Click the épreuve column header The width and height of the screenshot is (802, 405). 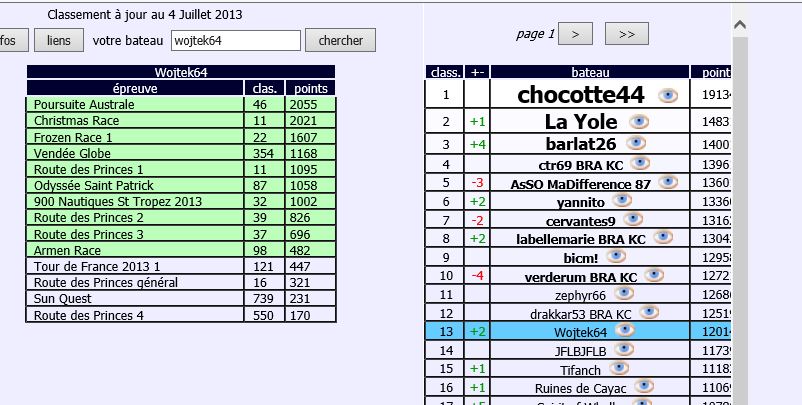(135, 88)
